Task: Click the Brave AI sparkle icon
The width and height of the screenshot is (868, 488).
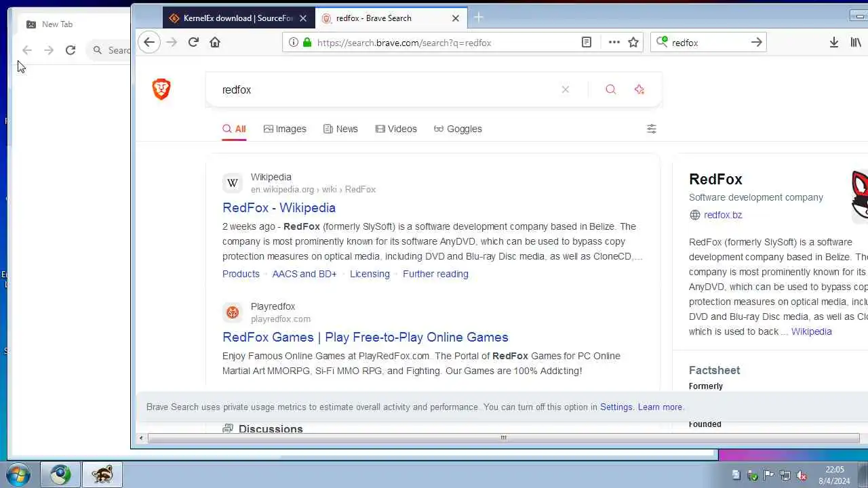Action: tap(639, 89)
